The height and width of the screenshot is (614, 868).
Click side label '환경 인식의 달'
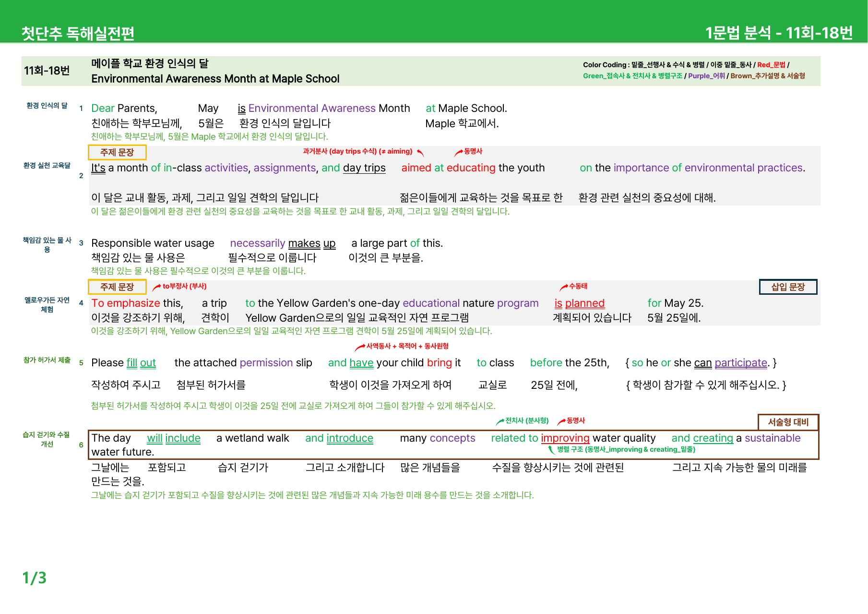(47, 106)
